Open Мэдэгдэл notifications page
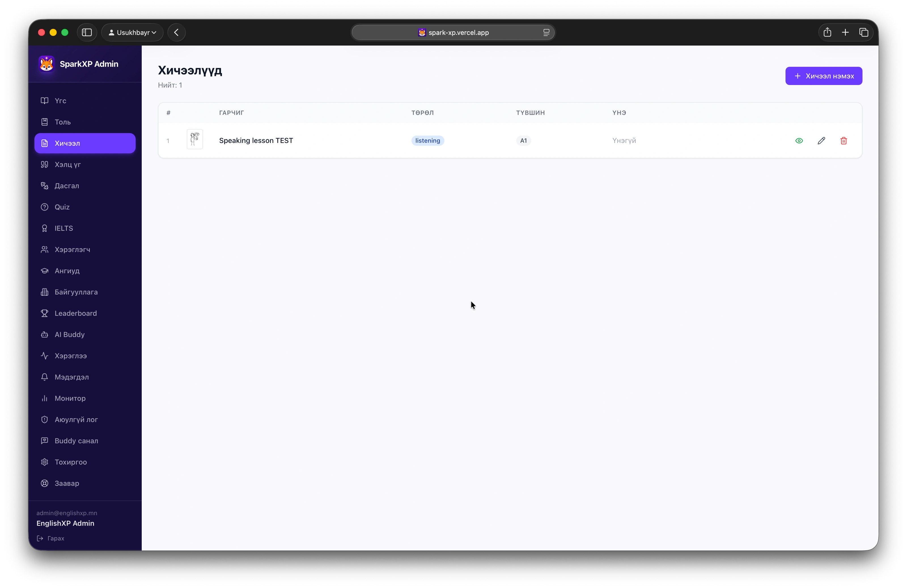 84,377
